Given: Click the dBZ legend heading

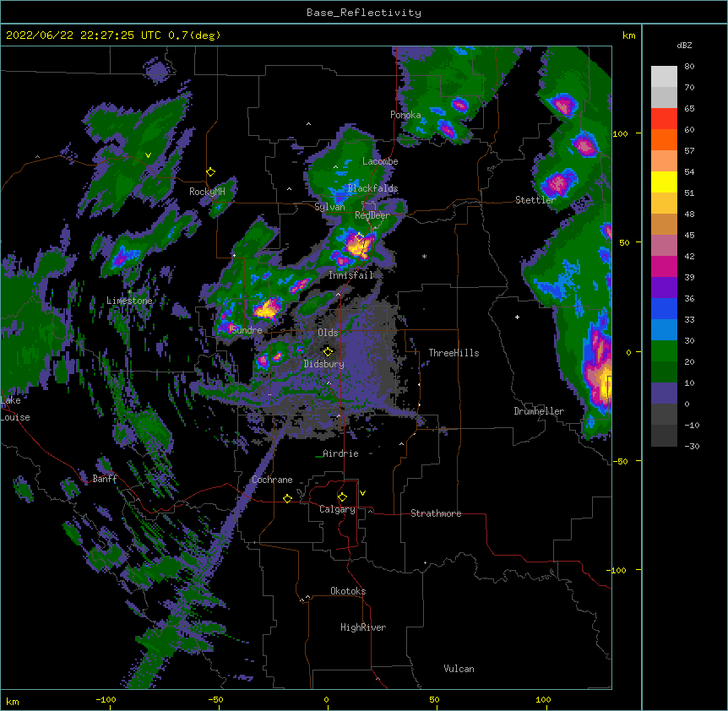Looking at the screenshot, I should 684,46.
